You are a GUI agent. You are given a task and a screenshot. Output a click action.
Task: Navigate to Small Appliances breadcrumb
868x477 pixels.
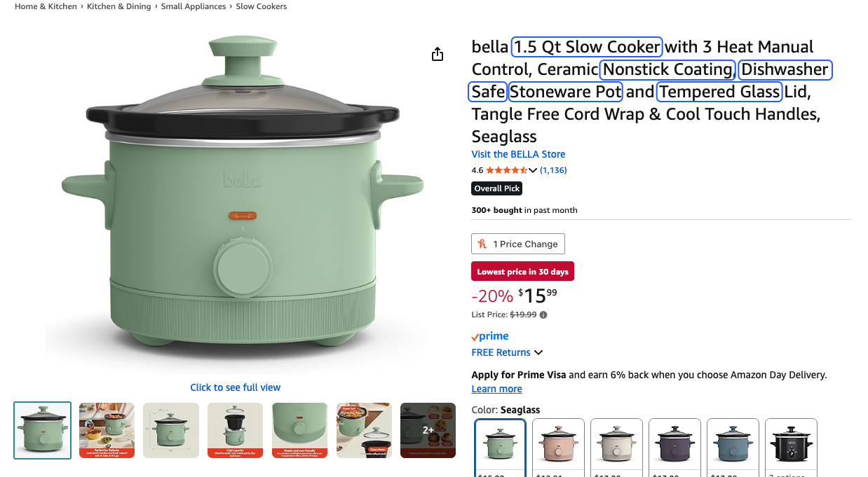[194, 6]
